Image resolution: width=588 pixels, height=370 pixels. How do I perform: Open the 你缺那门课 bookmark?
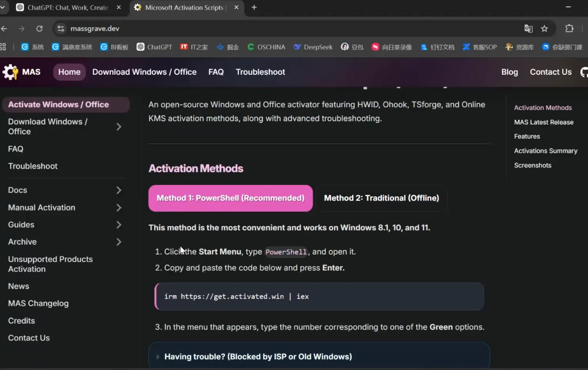pos(563,47)
